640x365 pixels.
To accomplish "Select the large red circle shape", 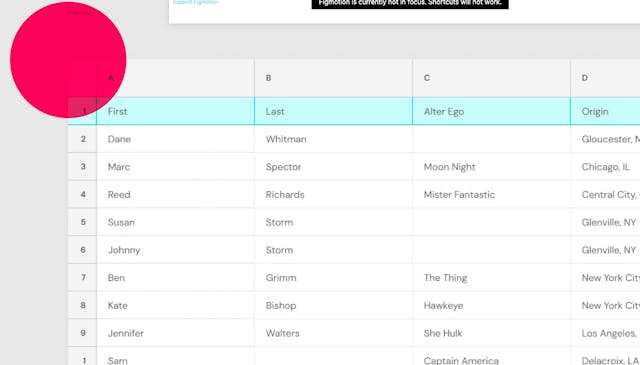I will coord(68,60).
